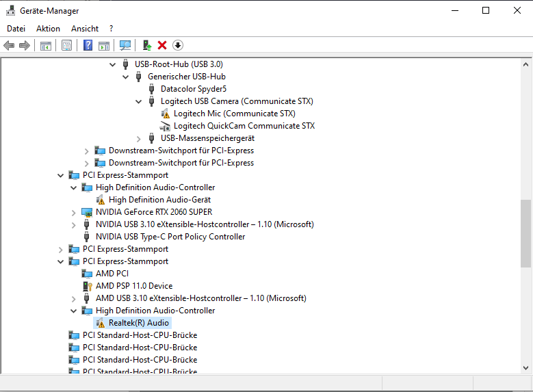Select the second Downstream-Switchport für PCI-Express
533x392 pixels.
point(181,163)
